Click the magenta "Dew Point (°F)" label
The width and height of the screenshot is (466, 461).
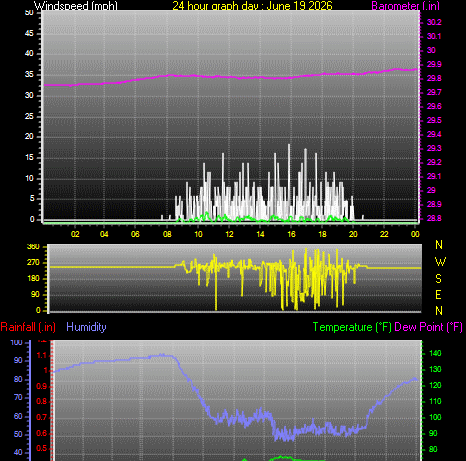pos(428,327)
